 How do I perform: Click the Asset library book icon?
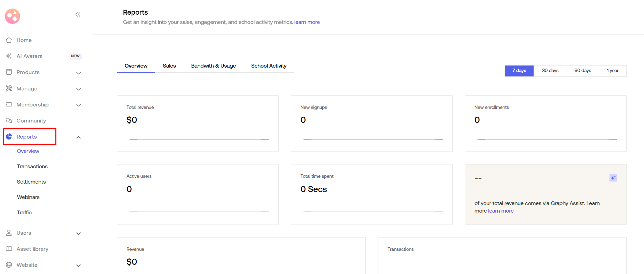9,249
